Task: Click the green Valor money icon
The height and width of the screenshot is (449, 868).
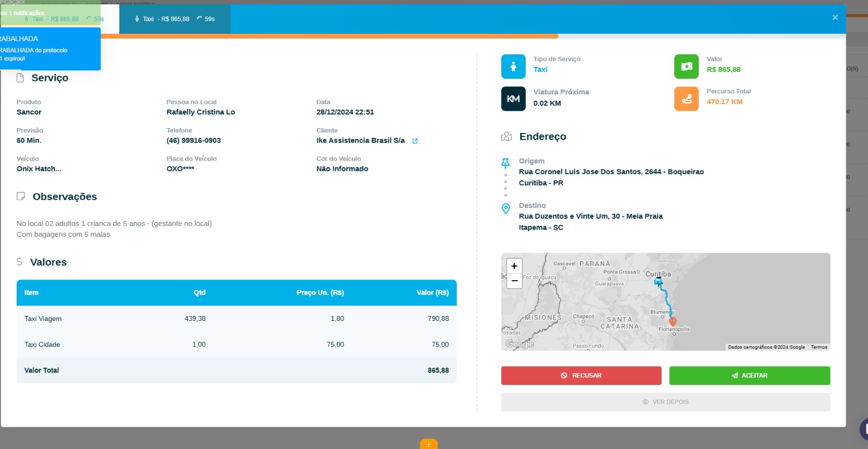Action: 686,66
